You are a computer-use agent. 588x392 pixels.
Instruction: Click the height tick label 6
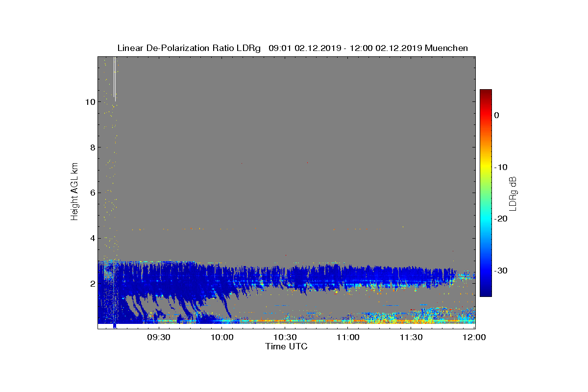92,193
